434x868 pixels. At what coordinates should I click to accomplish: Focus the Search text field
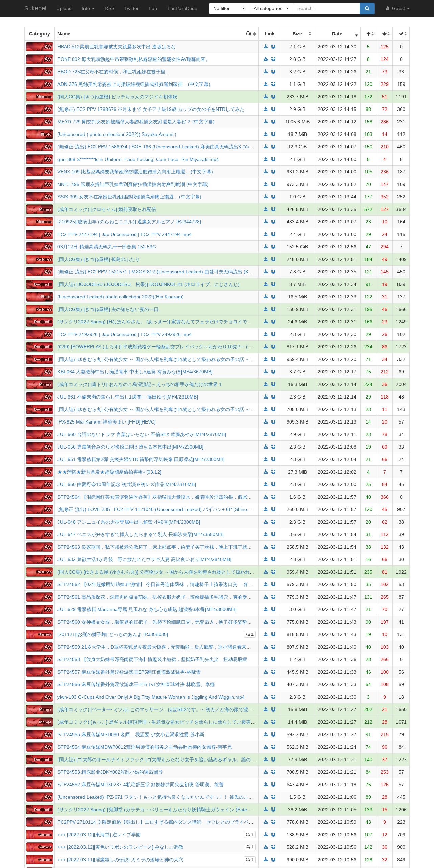click(326, 8)
